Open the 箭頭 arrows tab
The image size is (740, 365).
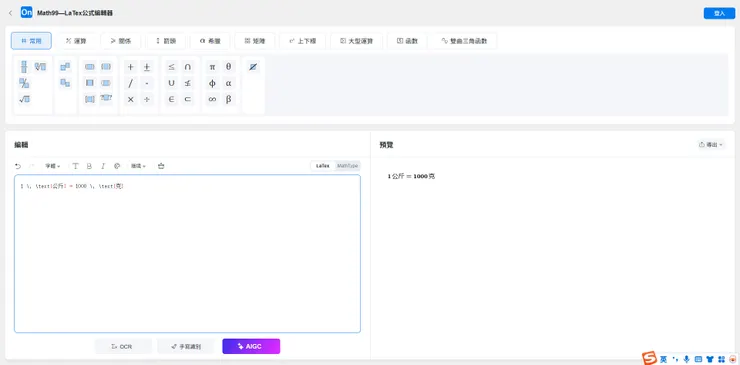[x=166, y=41]
